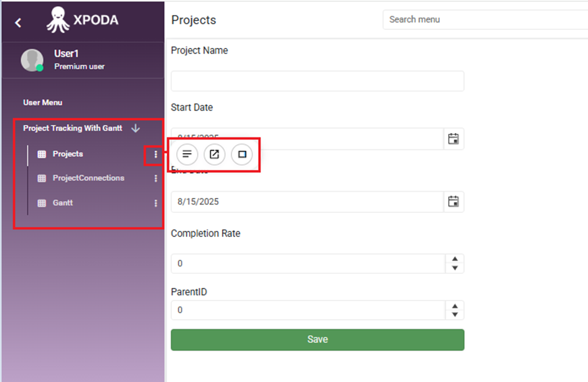The height and width of the screenshot is (382, 588).
Task: Click the rectangle window icon in popup
Action: [x=242, y=154]
